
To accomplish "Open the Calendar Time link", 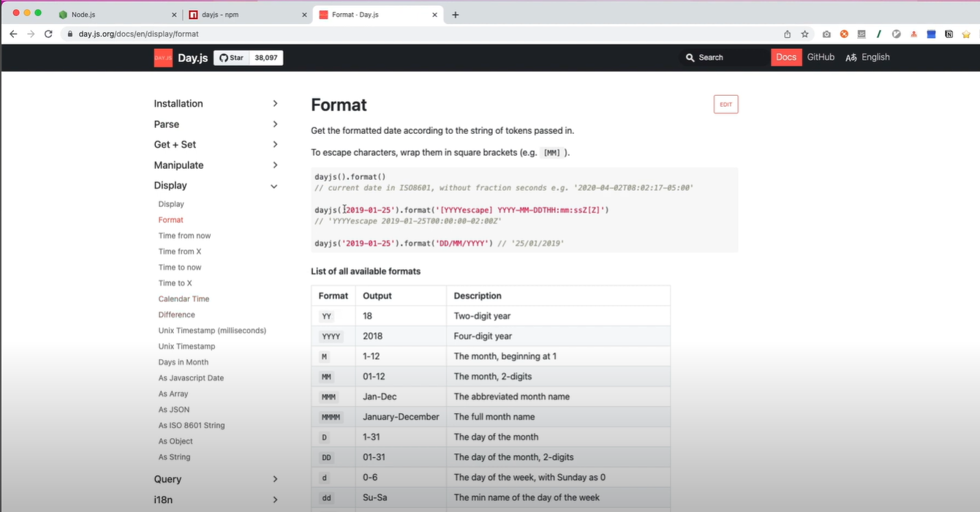I will click(x=184, y=299).
